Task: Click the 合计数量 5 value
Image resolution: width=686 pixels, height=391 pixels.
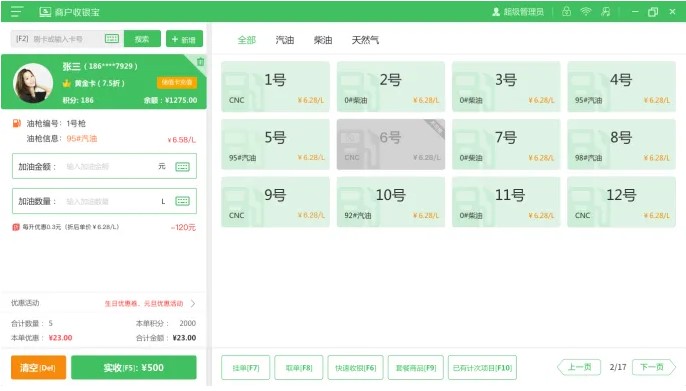Action: (x=50, y=323)
